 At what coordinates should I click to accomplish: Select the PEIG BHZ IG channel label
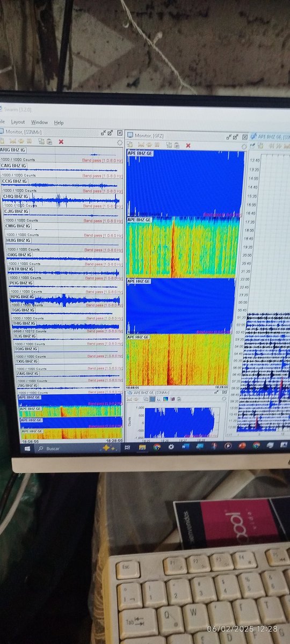click(x=21, y=283)
